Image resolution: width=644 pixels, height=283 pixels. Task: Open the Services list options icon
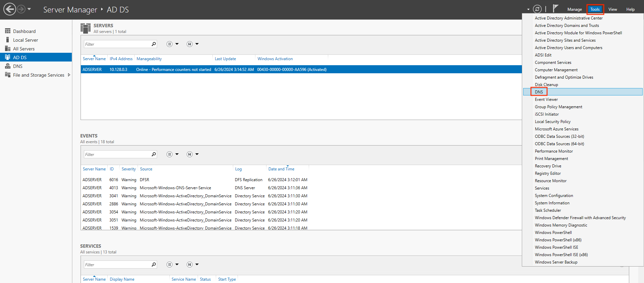click(x=169, y=265)
